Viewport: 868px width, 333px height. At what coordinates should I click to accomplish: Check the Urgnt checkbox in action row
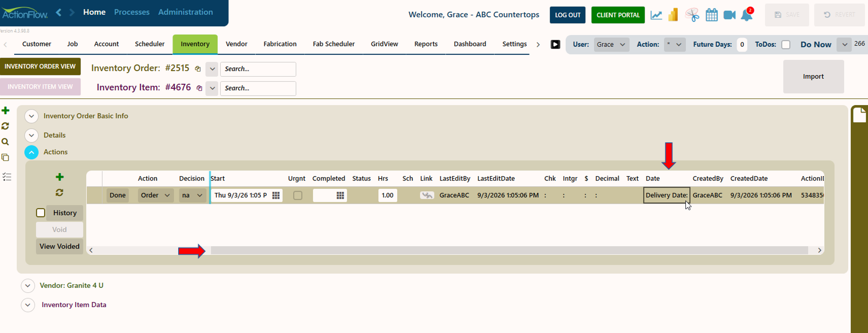pos(298,195)
